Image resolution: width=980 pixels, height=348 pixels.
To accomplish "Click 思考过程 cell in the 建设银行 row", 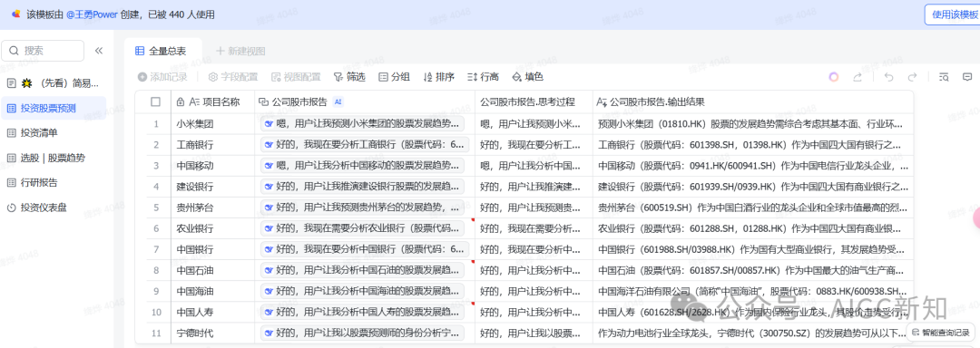I will 534,187.
